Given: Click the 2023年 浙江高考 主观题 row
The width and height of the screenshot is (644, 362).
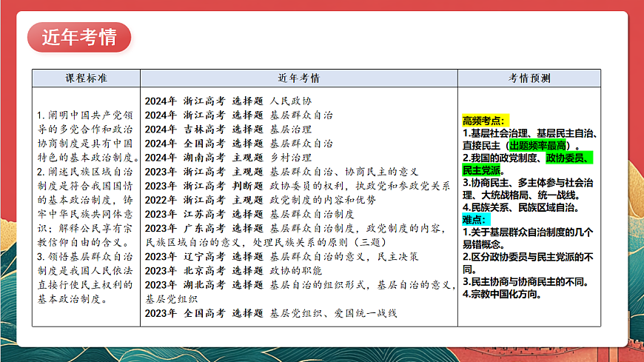Looking at the screenshot, I should pos(281,172).
